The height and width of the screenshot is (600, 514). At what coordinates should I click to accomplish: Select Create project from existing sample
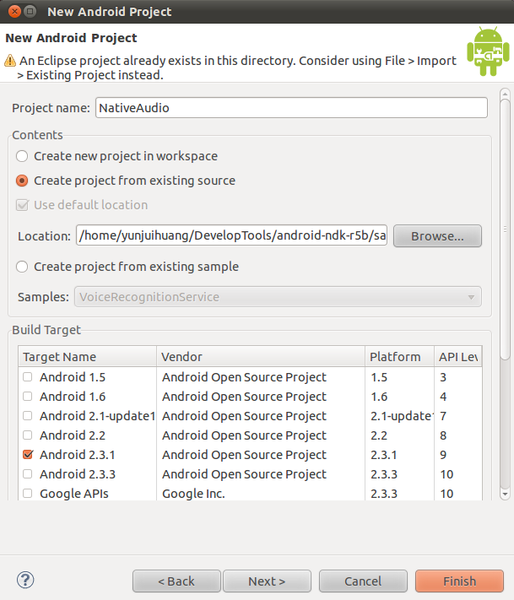(x=22, y=267)
